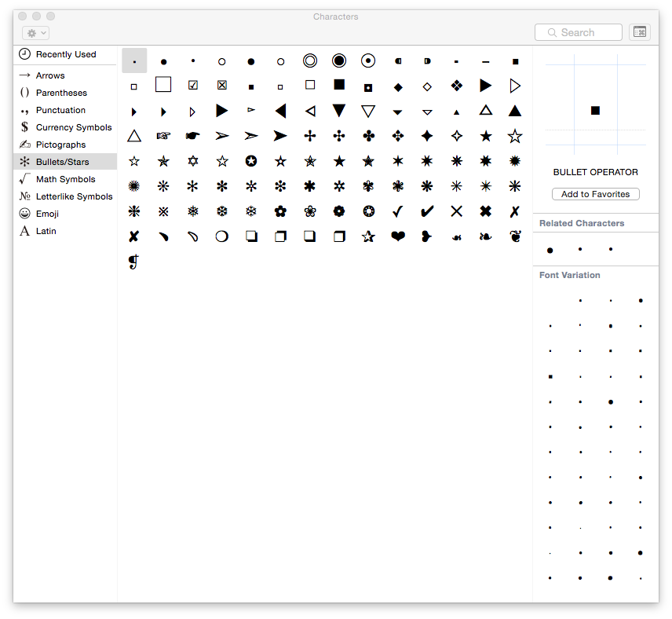The height and width of the screenshot is (619, 672).
Task: Choose the circled dot symbol
Action: (x=368, y=61)
